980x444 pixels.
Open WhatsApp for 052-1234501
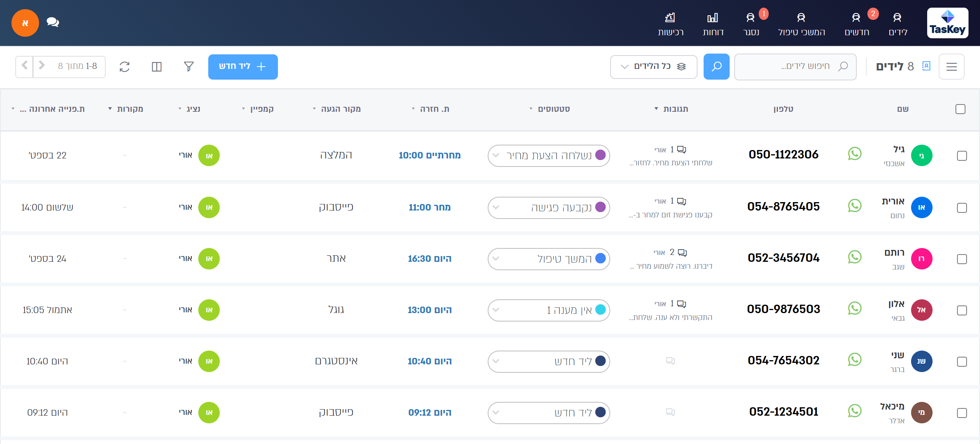[854, 411]
